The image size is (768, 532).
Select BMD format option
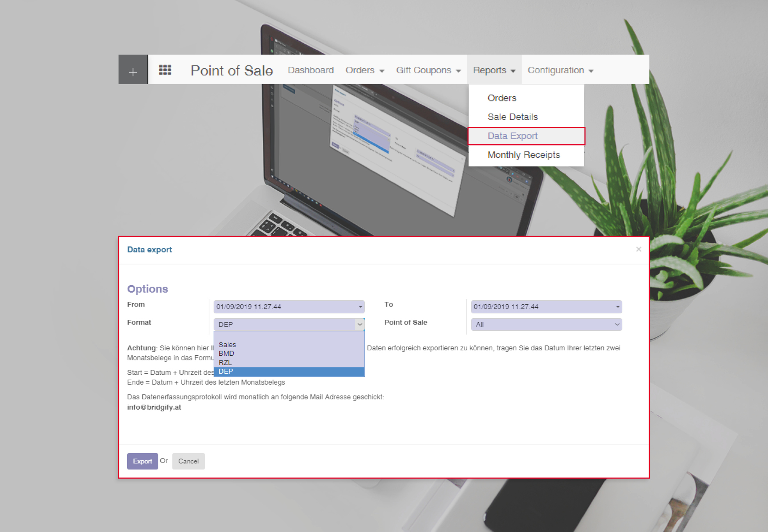(x=289, y=353)
